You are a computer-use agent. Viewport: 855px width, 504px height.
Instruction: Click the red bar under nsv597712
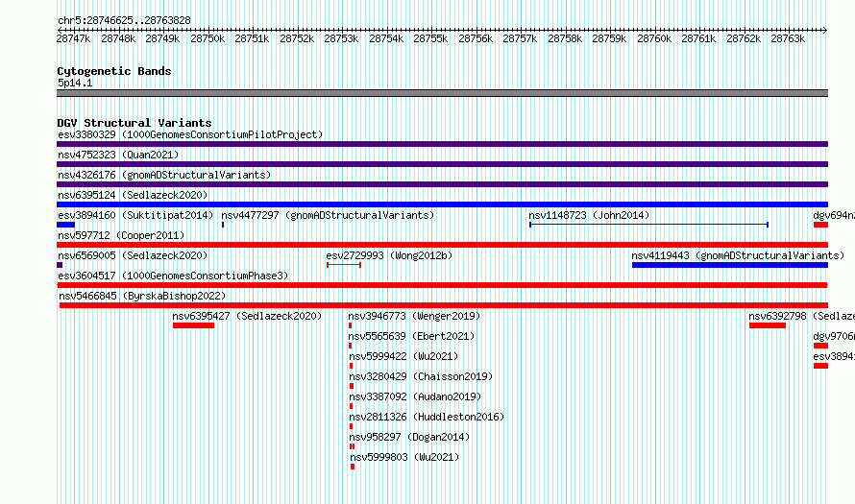point(442,245)
